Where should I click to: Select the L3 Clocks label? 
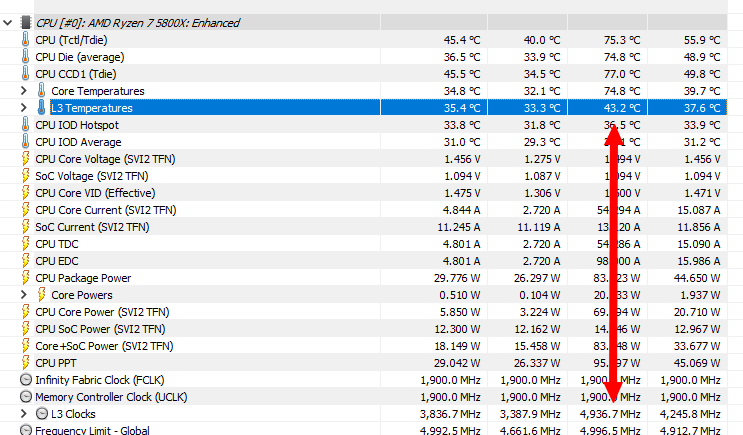pyautogui.click(x=73, y=414)
